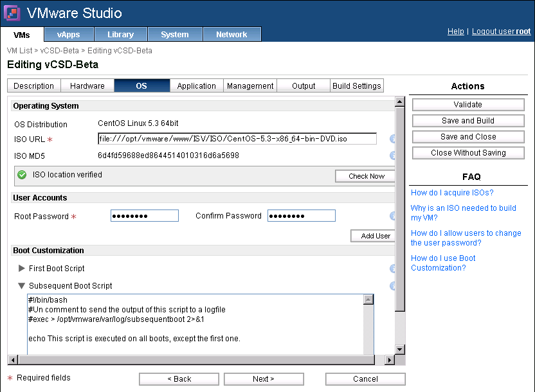535x392 pixels.
Task: Click Save and Build button
Action: [468, 121]
